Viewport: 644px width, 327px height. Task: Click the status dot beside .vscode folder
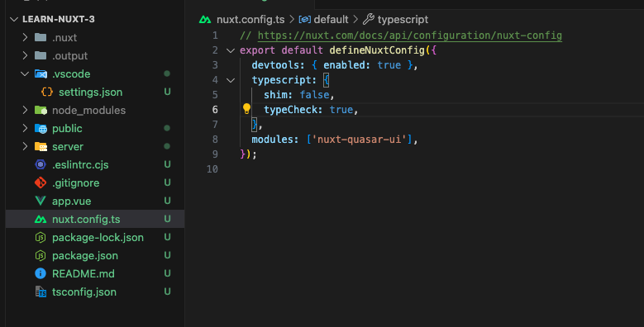coord(167,73)
